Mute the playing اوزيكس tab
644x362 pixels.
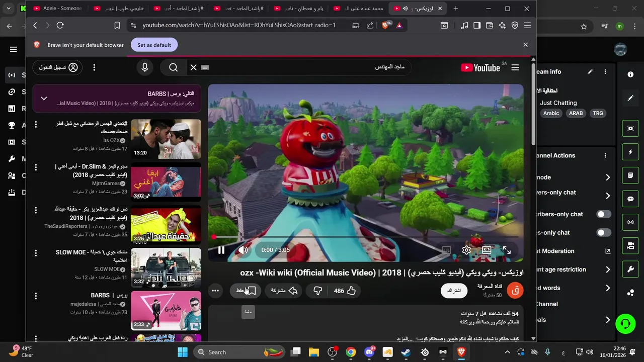(x=405, y=9)
